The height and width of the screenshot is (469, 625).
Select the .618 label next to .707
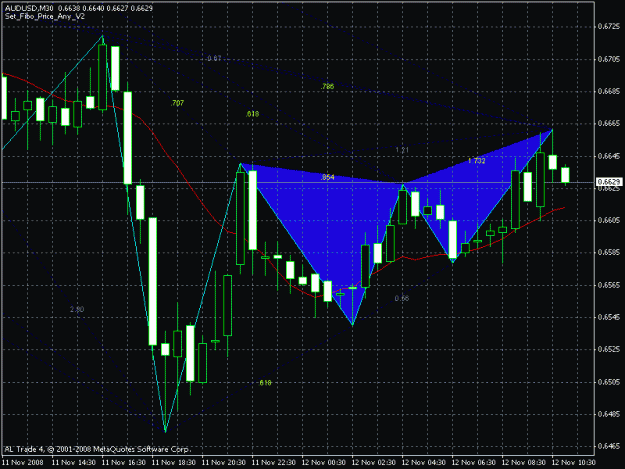point(252,114)
